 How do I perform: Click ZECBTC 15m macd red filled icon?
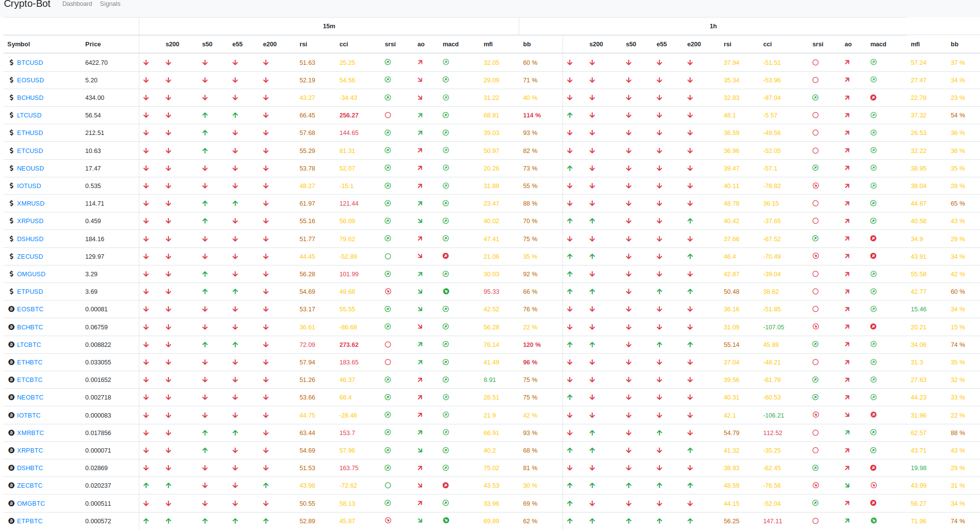[x=446, y=485]
